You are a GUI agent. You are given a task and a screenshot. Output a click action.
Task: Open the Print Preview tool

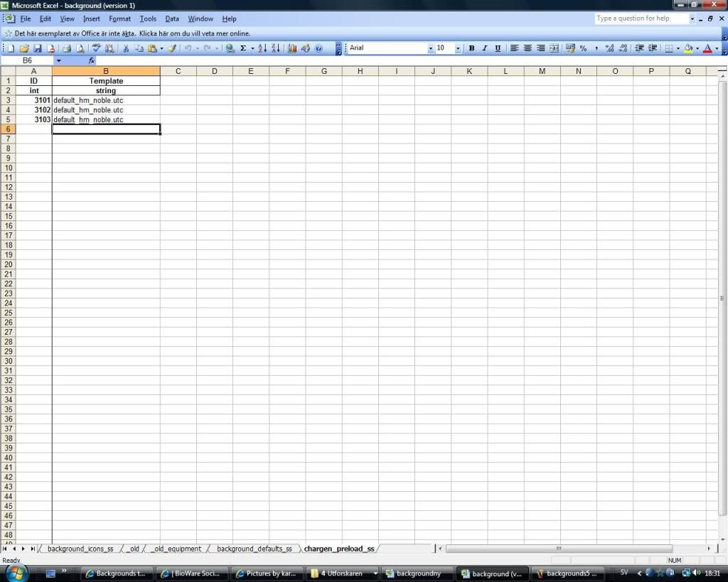(80, 48)
